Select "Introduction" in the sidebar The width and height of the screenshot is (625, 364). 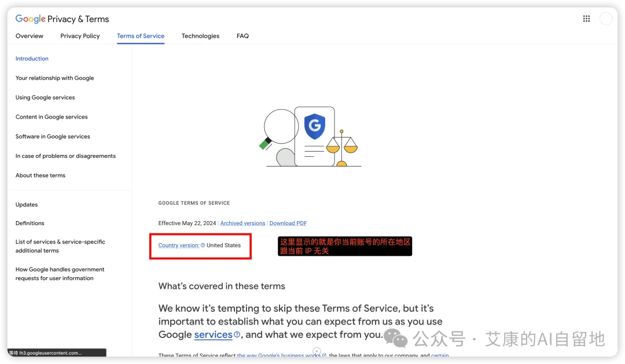coord(32,58)
